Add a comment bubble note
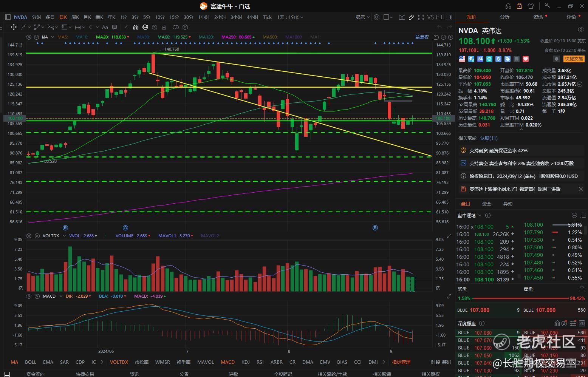The image size is (588, 377). [115, 27]
